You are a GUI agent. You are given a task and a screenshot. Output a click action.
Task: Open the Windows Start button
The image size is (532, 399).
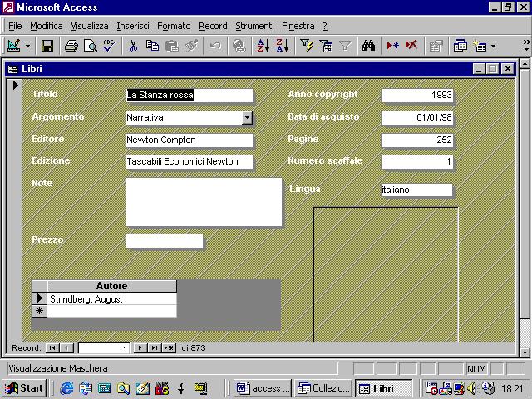point(24,388)
